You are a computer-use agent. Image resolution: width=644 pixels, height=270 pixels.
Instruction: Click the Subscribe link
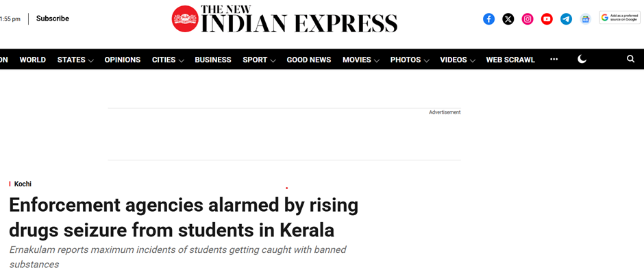pyautogui.click(x=53, y=19)
